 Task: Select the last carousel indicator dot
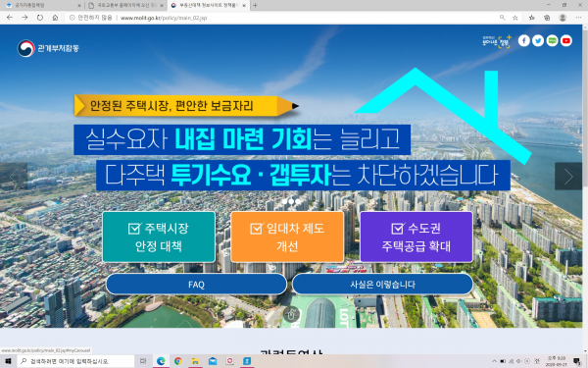[x=298, y=201]
